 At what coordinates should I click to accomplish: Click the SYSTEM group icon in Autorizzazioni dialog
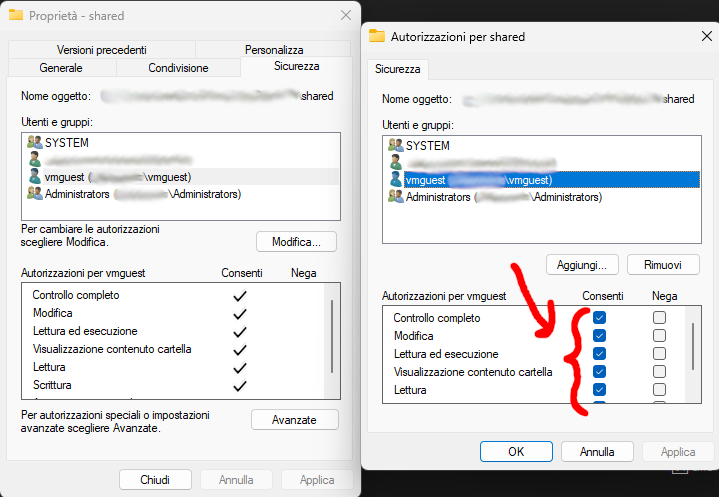pyautogui.click(x=396, y=146)
